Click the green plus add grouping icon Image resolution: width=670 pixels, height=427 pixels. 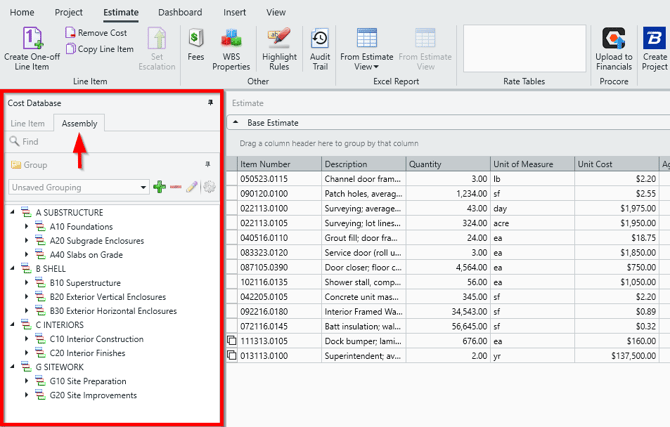(160, 187)
